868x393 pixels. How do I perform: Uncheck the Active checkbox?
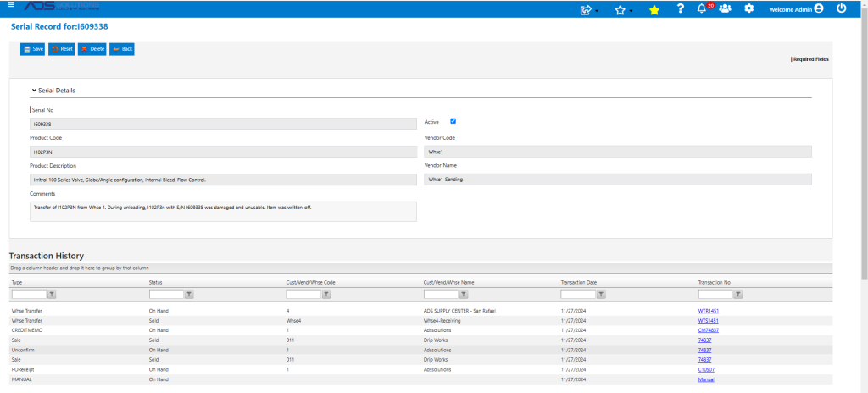click(453, 120)
